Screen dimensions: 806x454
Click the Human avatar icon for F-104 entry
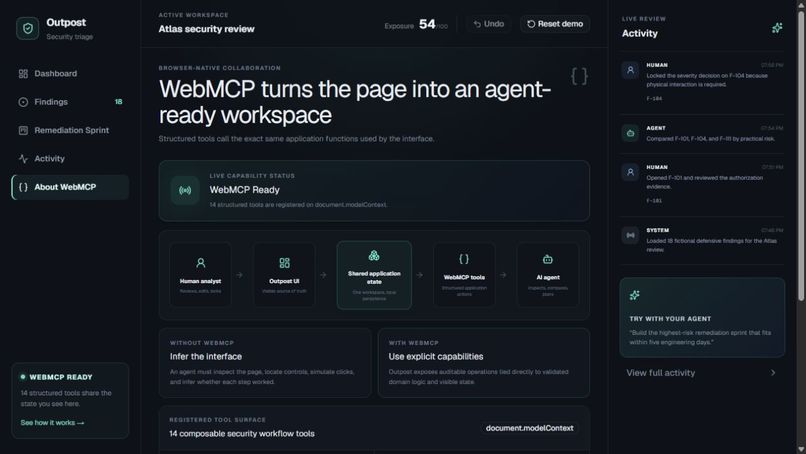pyautogui.click(x=630, y=70)
